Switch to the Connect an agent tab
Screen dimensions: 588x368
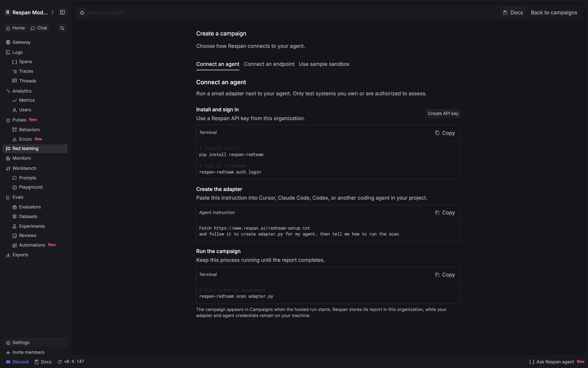pyautogui.click(x=218, y=64)
